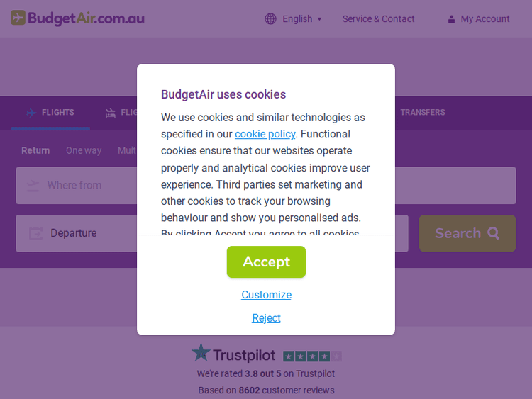Click the BudgetAir airplane logo icon
This screenshot has width=532, height=399.
click(x=18, y=18)
